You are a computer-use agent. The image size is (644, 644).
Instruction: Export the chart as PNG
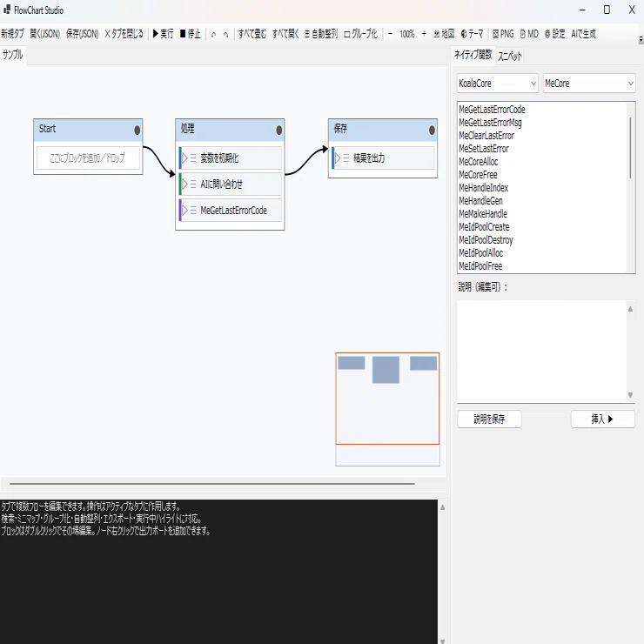point(503,34)
